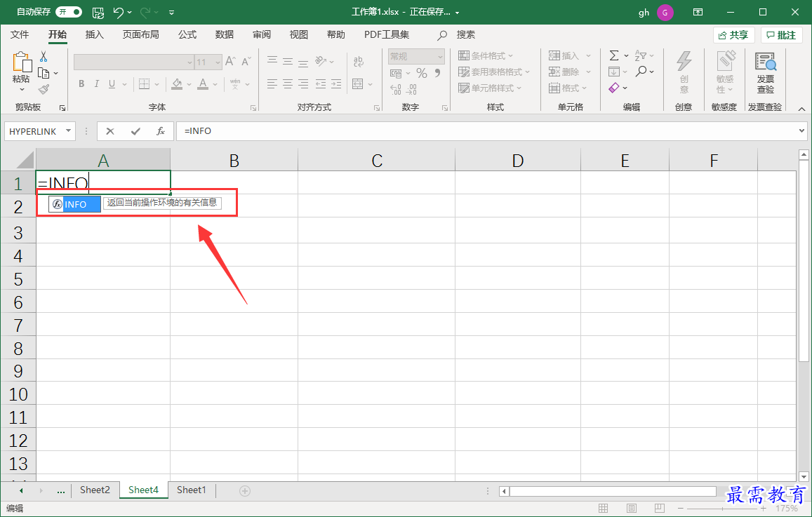Open the 单元格样式 dropdown

tap(490, 88)
